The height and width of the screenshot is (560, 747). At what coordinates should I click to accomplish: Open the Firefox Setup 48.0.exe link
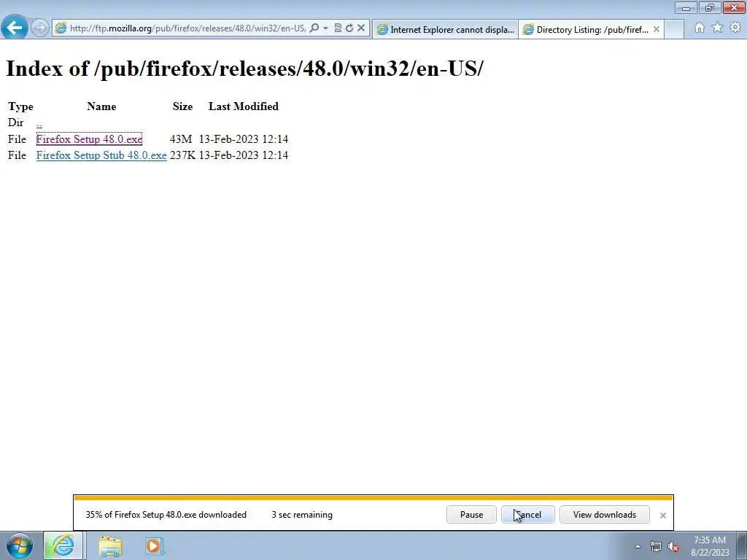click(89, 139)
